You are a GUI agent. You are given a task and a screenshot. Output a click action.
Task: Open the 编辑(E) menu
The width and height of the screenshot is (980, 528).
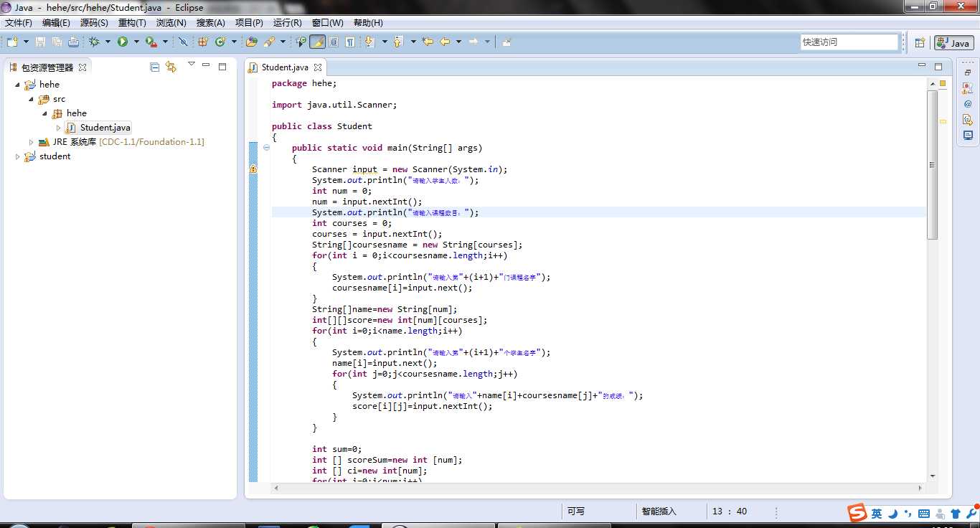click(56, 23)
